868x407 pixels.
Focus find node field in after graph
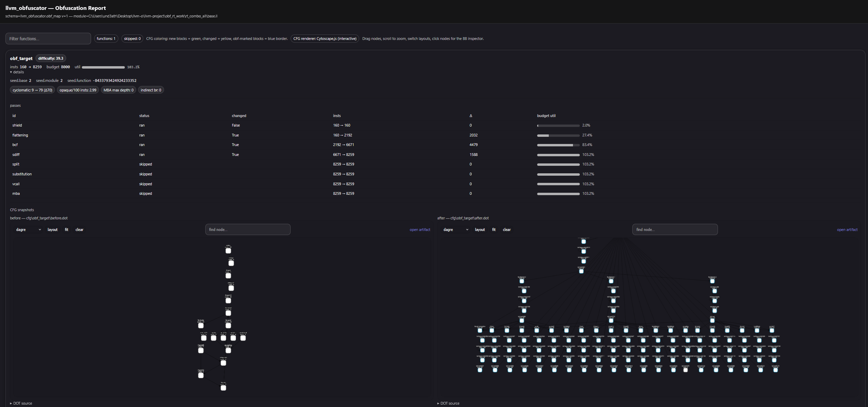pyautogui.click(x=675, y=230)
